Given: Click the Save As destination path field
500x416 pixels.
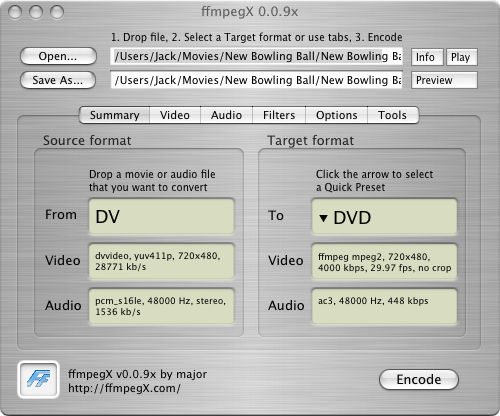Looking at the screenshot, I should click(x=256, y=80).
